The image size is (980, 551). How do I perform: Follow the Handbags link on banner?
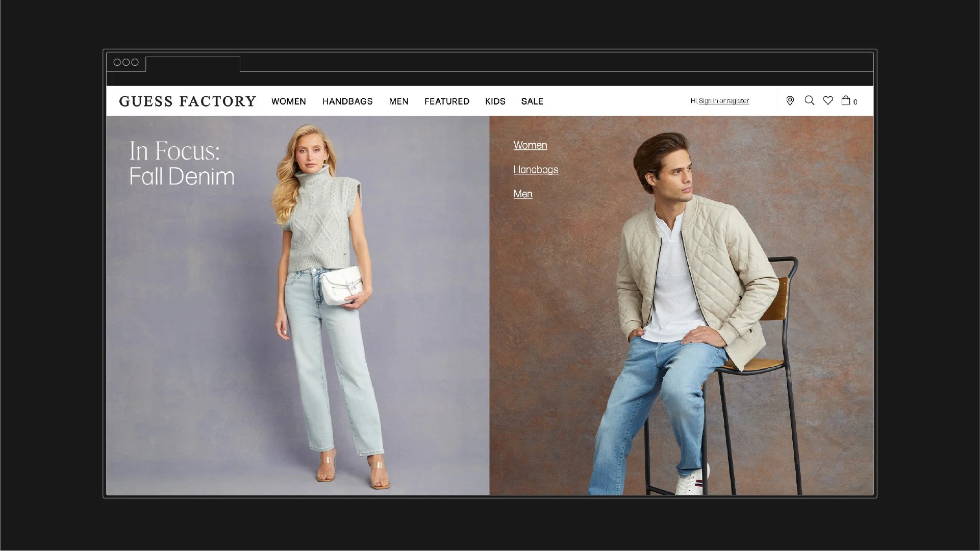point(536,170)
